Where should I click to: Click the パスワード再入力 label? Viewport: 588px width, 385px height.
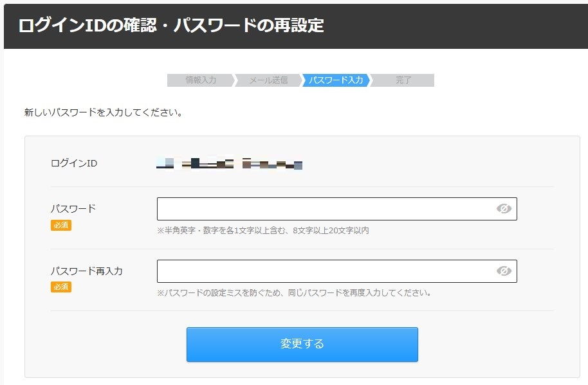87,271
